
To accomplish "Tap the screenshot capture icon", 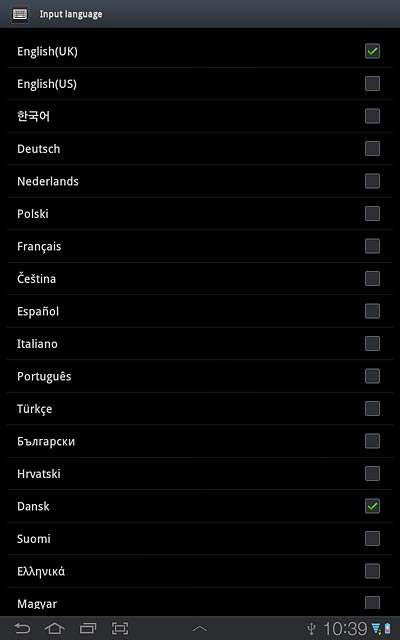I will pyautogui.click(x=120, y=628).
